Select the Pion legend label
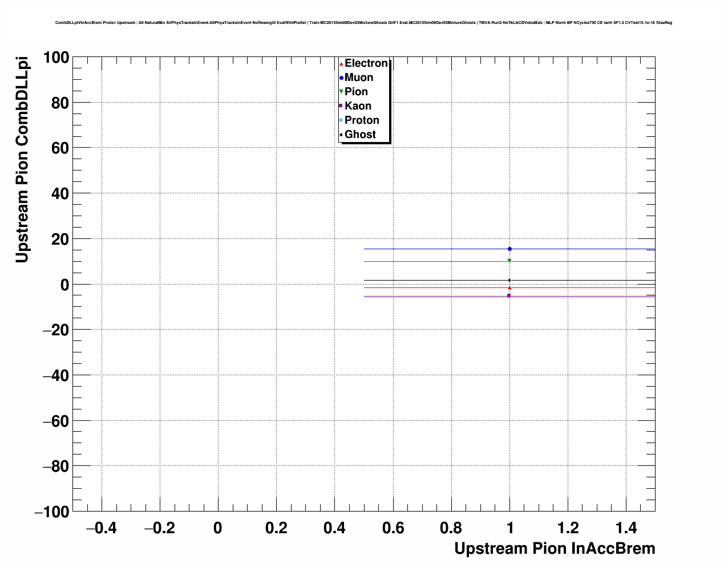 pos(356,92)
